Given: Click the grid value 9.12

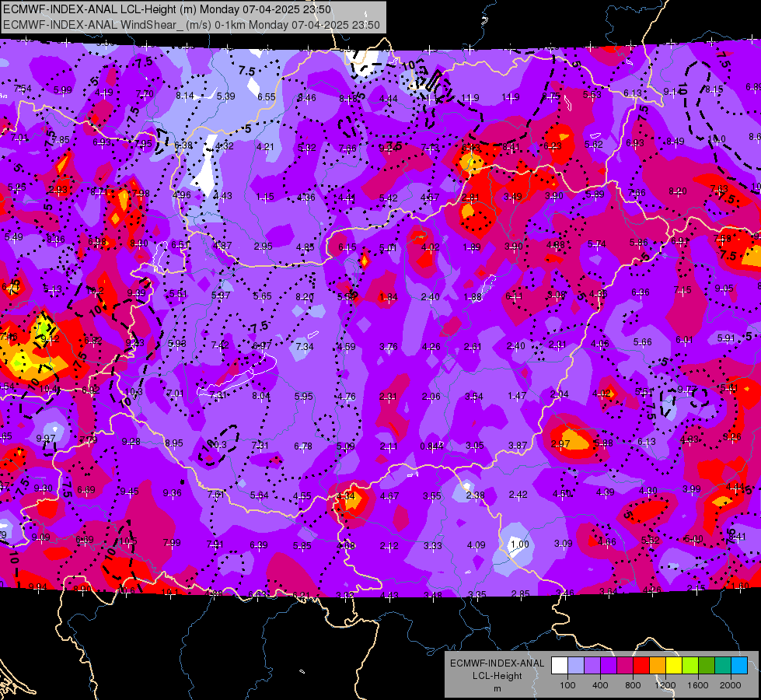Looking at the screenshot, I should [50, 338].
